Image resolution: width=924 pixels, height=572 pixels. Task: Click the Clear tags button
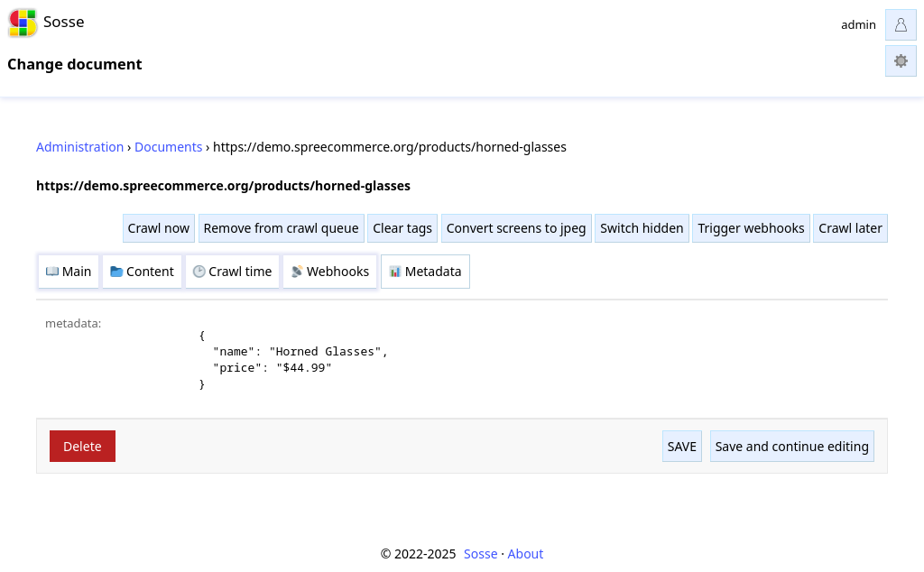(x=402, y=228)
